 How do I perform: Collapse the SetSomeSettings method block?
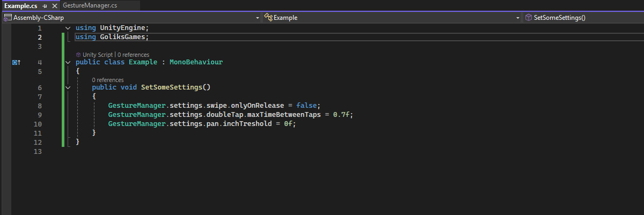tap(68, 87)
